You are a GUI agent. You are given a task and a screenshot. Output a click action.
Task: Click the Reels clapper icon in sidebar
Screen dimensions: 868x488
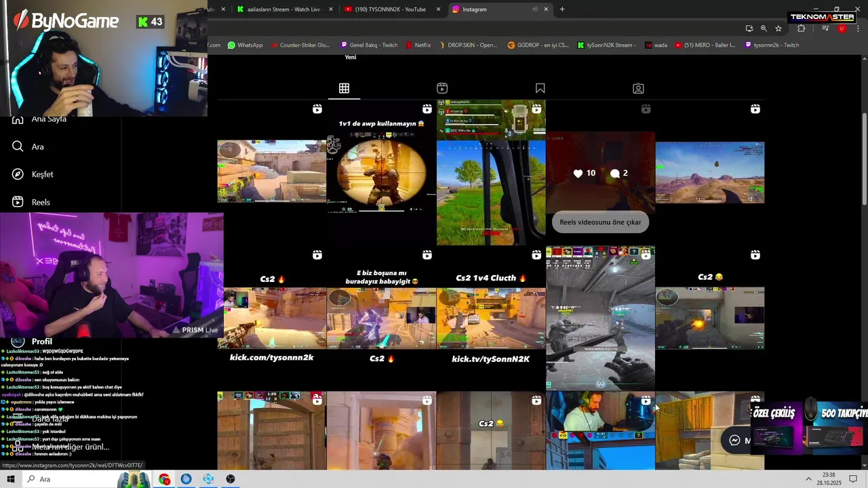pyautogui.click(x=18, y=202)
